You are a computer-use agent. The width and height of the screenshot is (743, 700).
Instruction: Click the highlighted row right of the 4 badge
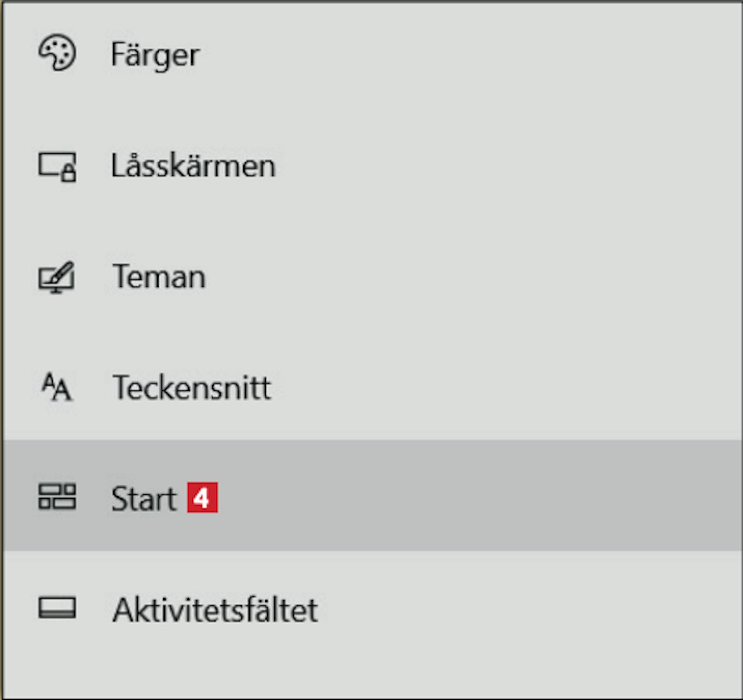[x=471, y=496]
